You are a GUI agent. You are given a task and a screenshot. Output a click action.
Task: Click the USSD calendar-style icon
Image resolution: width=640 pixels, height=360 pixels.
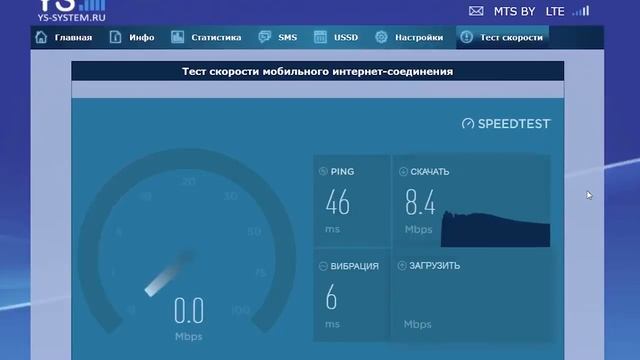(320, 37)
